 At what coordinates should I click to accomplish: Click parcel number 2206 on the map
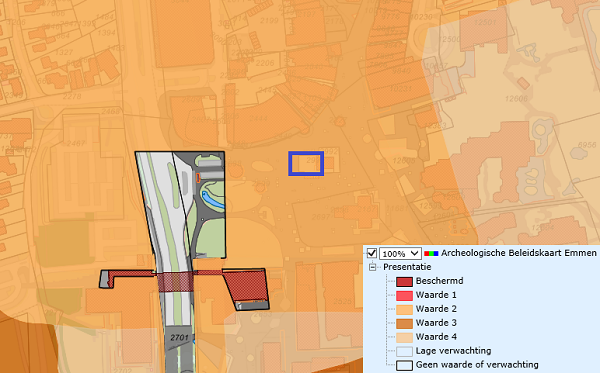point(265,63)
